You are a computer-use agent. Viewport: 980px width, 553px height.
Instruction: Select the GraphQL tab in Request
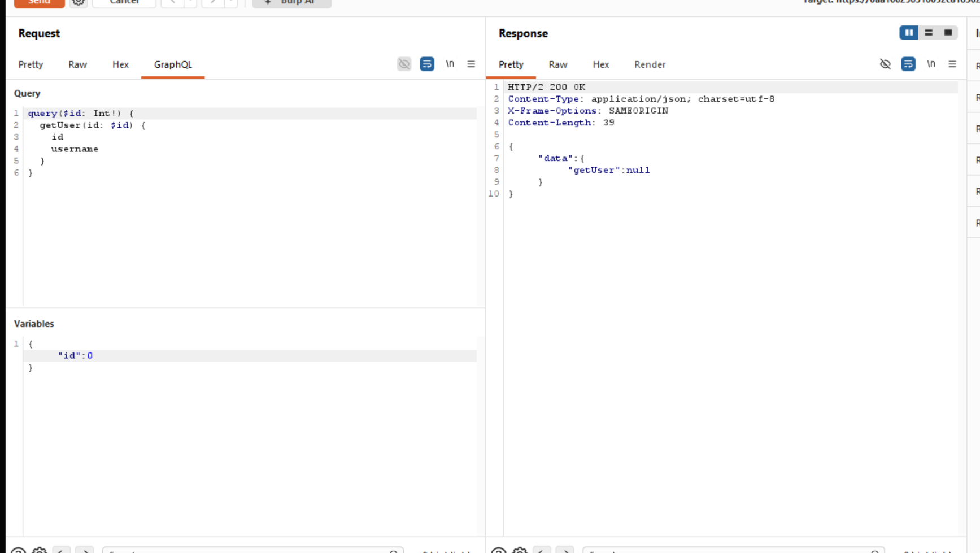coord(173,64)
